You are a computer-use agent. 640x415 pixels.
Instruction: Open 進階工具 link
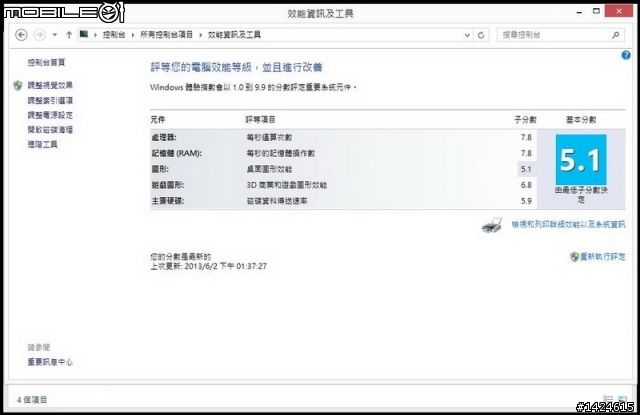coord(42,144)
